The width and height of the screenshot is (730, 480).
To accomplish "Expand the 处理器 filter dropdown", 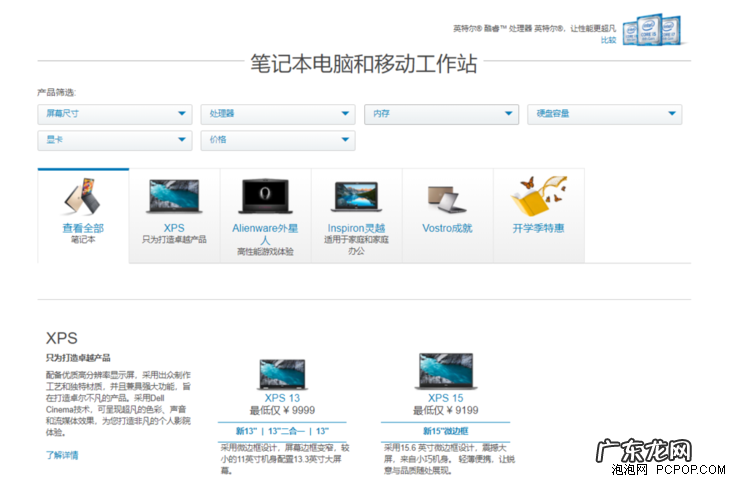I will [x=278, y=114].
